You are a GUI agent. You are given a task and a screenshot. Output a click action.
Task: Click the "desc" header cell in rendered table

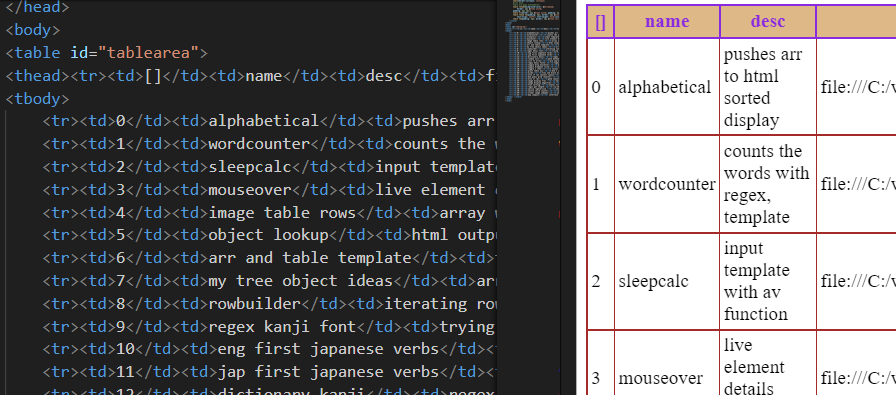click(x=768, y=22)
